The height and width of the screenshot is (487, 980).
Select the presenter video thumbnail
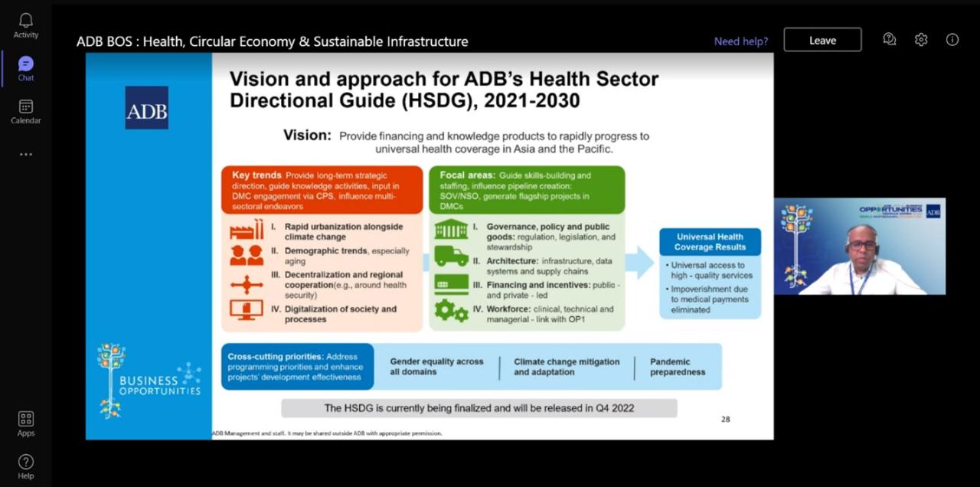[x=860, y=247]
